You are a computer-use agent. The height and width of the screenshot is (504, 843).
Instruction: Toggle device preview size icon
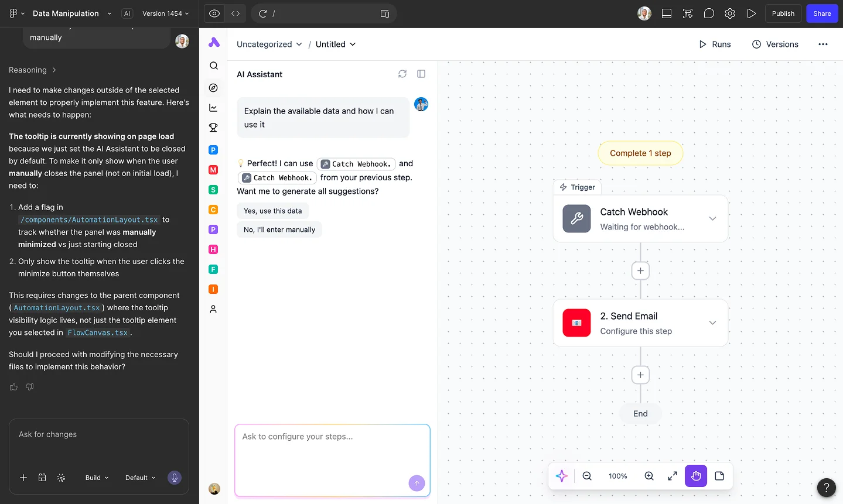(x=385, y=13)
